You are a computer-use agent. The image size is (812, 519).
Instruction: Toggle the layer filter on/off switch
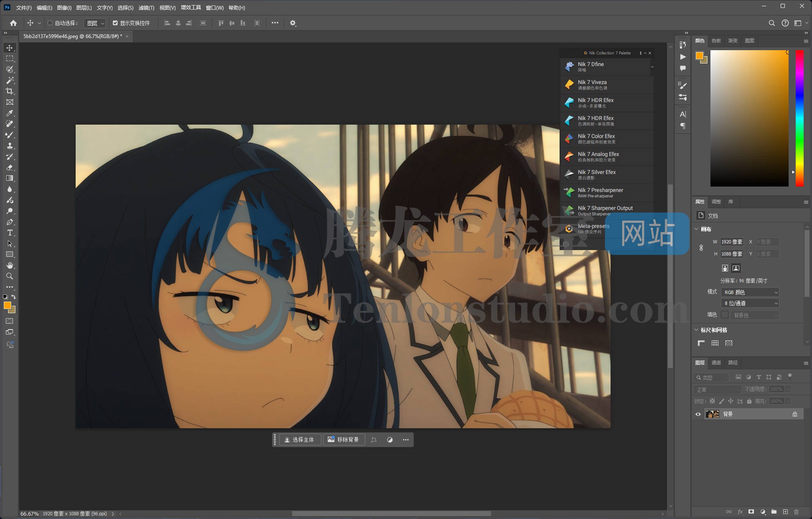[789, 376]
